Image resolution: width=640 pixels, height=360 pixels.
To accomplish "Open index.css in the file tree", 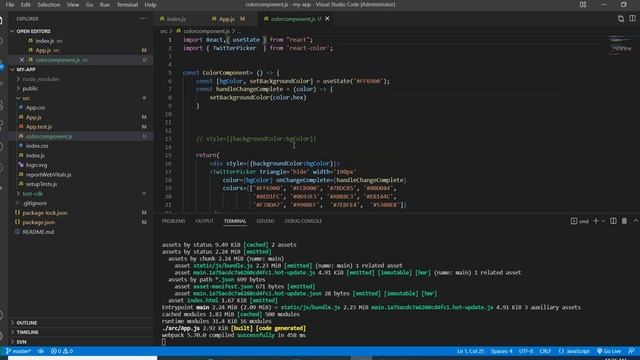I will (37, 146).
